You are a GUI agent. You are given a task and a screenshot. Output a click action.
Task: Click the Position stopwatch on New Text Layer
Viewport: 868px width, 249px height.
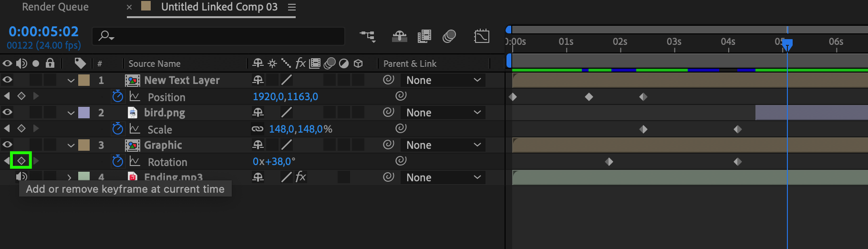tap(117, 97)
